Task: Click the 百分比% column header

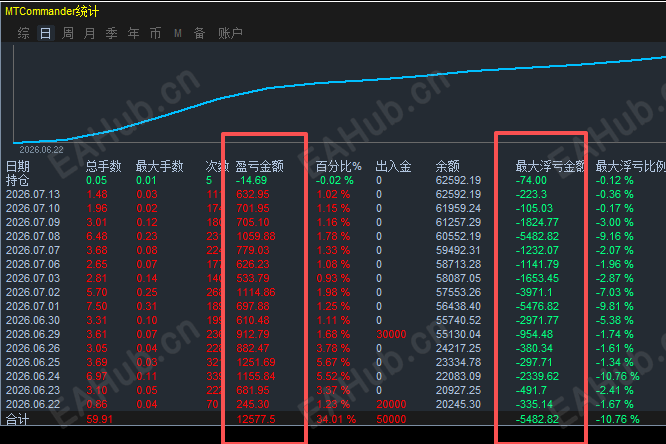Action: 338,166
